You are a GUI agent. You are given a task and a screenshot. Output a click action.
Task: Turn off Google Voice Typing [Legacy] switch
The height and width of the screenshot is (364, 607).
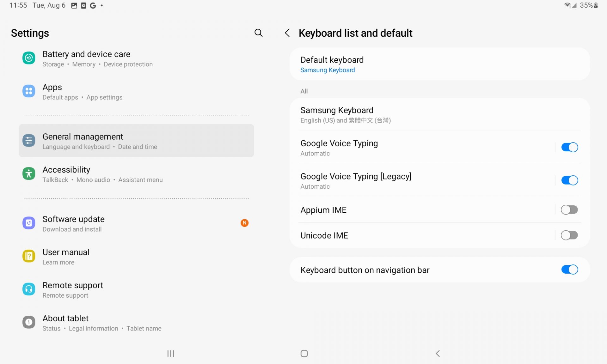pyautogui.click(x=569, y=180)
